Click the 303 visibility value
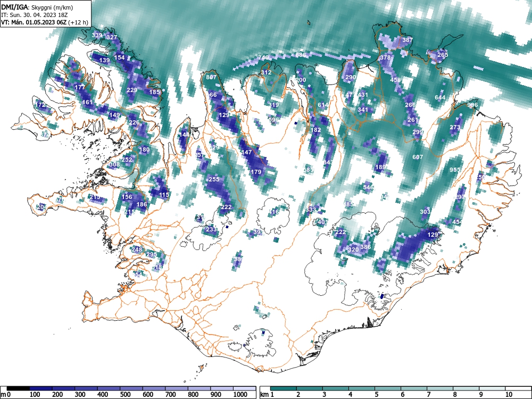 coord(425,212)
